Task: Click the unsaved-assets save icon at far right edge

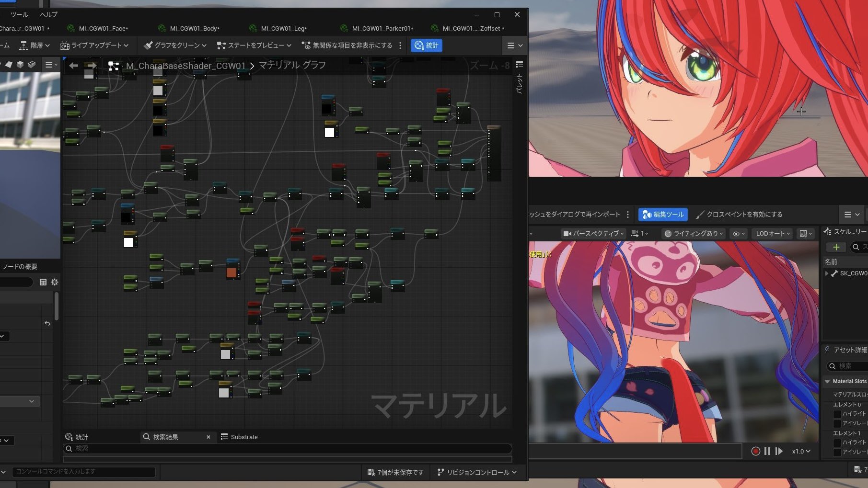Action: (858, 470)
